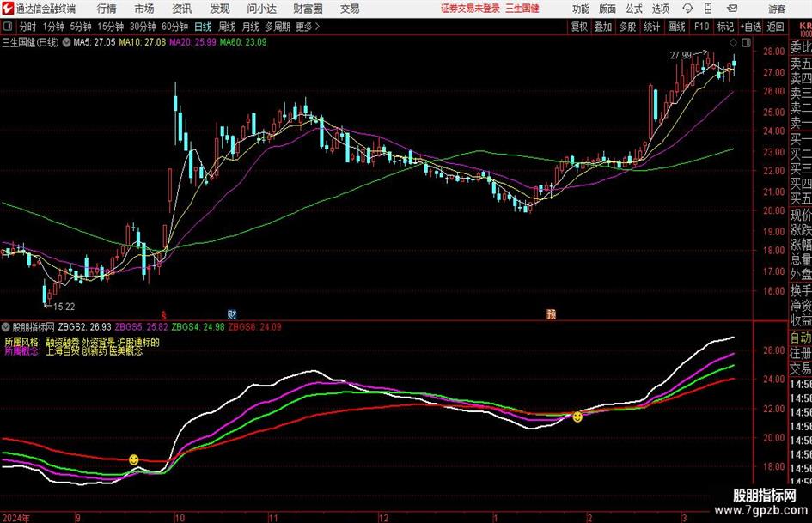Click the MA20: 25.99 label

(x=192, y=42)
